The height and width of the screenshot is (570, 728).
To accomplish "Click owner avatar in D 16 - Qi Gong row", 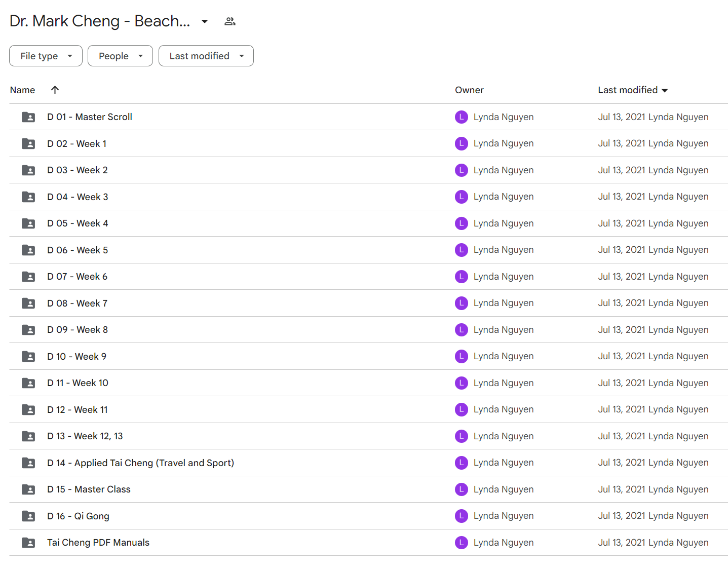I will pyautogui.click(x=462, y=516).
